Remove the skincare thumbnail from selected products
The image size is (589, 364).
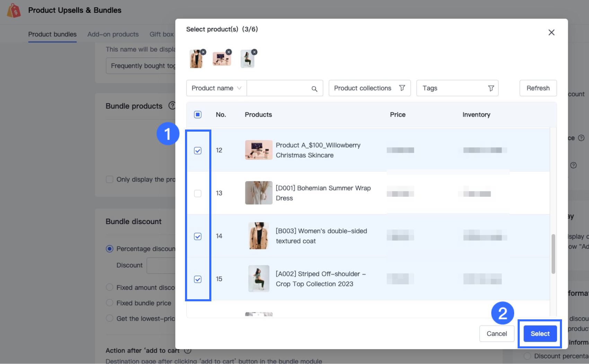click(x=229, y=52)
